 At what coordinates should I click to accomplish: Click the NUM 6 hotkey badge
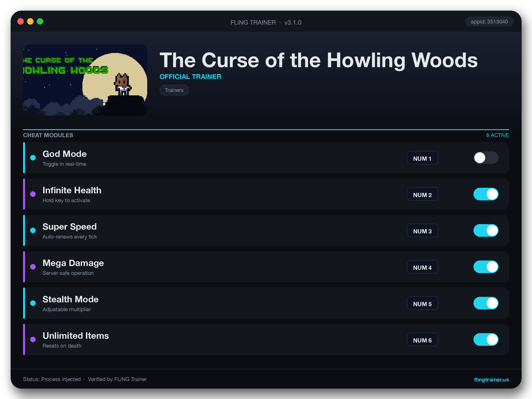422,339
